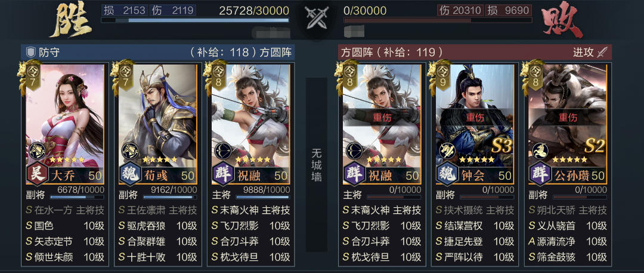Click the 无城墙 wall status panel
The height and width of the screenshot is (273, 644).
[x=316, y=165]
